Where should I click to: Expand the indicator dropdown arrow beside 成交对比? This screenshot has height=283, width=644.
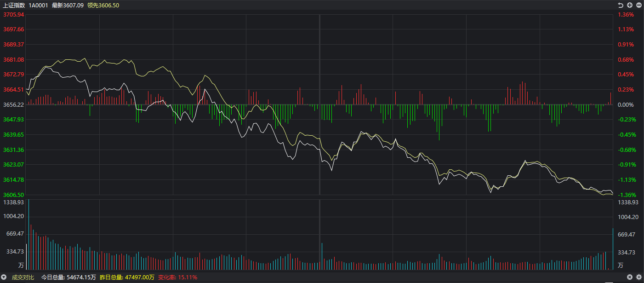click(4, 277)
